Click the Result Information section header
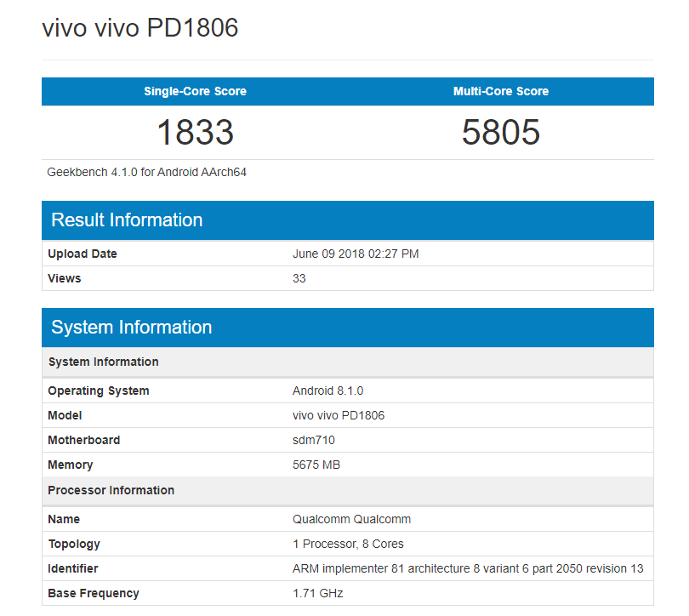 click(x=128, y=220)
